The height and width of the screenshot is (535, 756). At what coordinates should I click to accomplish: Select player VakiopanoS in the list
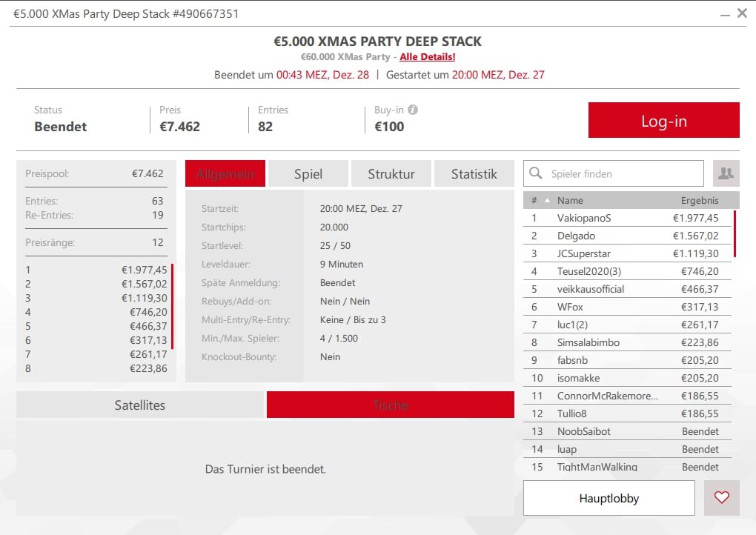click(584, 218)
